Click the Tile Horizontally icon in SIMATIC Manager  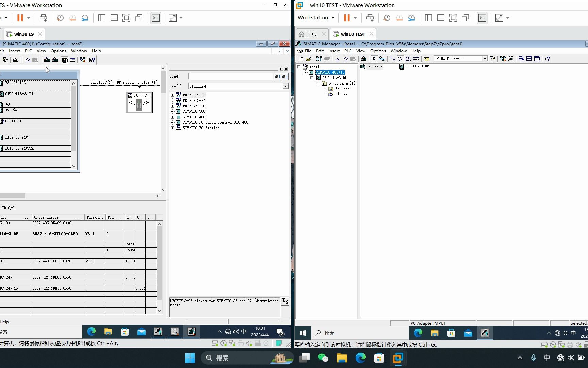tap(529, 59)
